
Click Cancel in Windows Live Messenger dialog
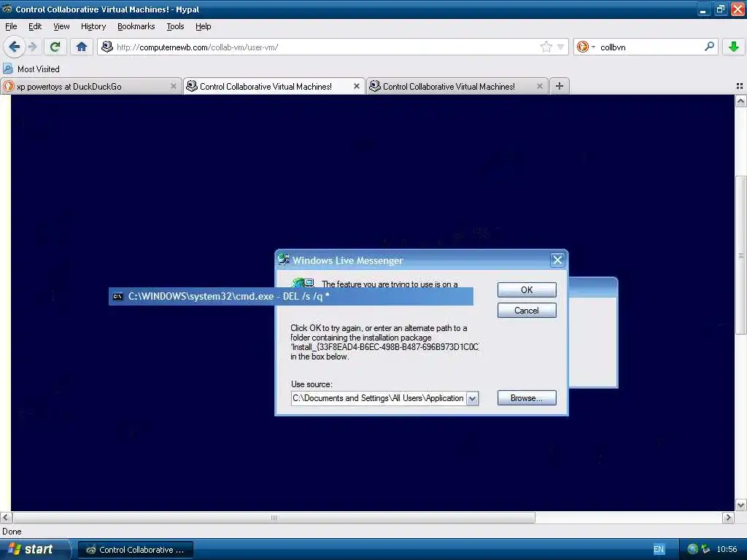click(x=527, y=311)
